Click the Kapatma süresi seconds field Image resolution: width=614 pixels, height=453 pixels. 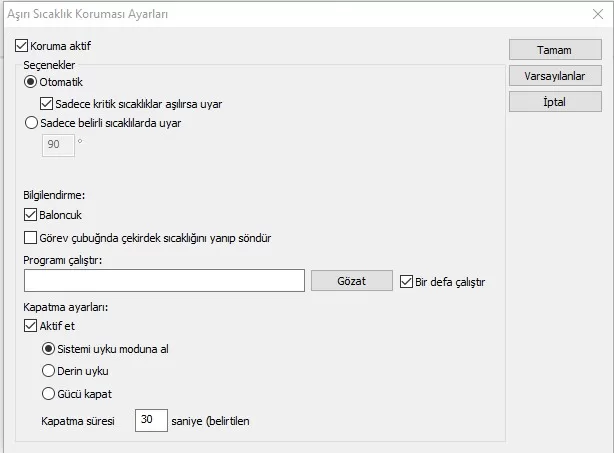[149, 421]
